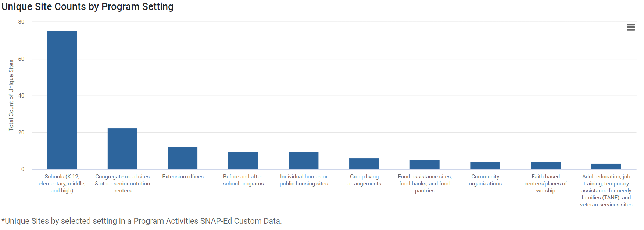The width and height of the screenshot is (644, 230).
Task: Click the Schools (K-12) bar
Action: coord(62,100)
